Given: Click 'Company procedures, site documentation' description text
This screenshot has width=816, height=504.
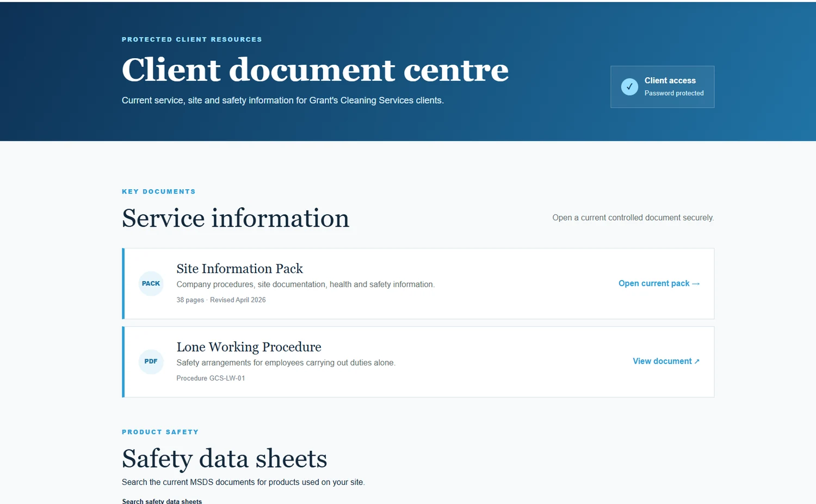Looking at the screenshot, I should 306,284.
